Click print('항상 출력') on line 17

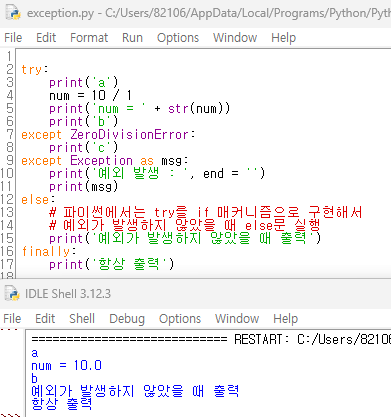click(x=112, y=264)
